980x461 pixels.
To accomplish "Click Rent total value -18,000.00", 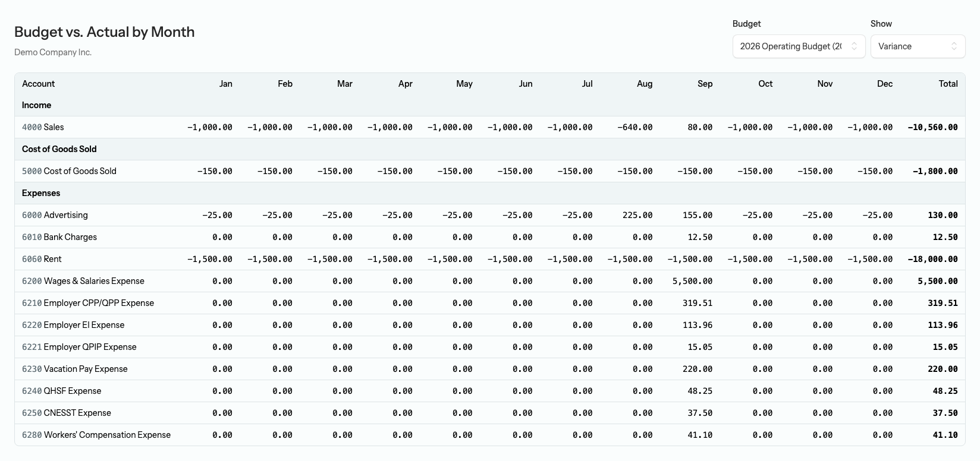I will [932, 259].
